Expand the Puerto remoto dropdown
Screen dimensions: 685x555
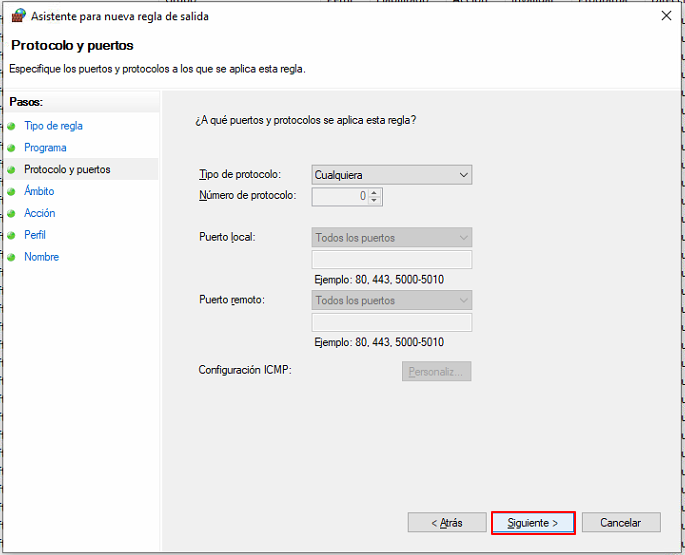pyautogui.click(x=391, y=300)
